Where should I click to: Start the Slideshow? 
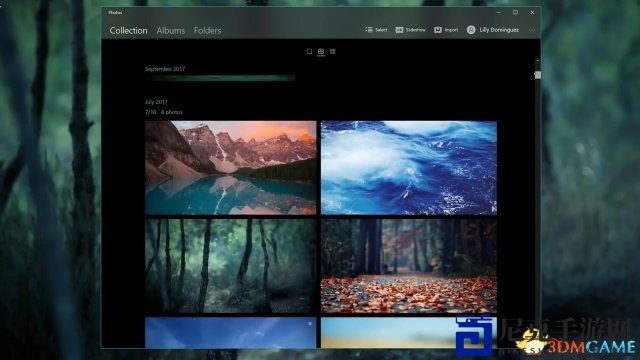[411, 30]
